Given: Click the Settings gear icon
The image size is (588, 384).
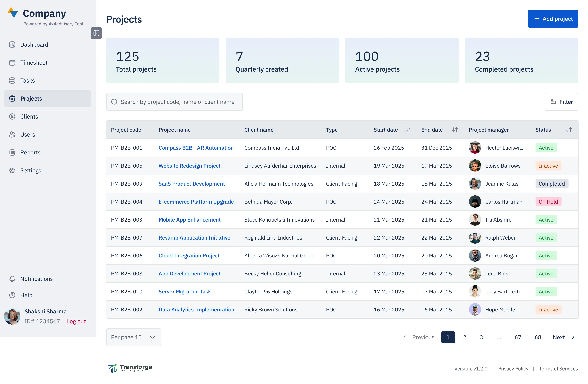Looking at the screenshot, I should point(12,170).
